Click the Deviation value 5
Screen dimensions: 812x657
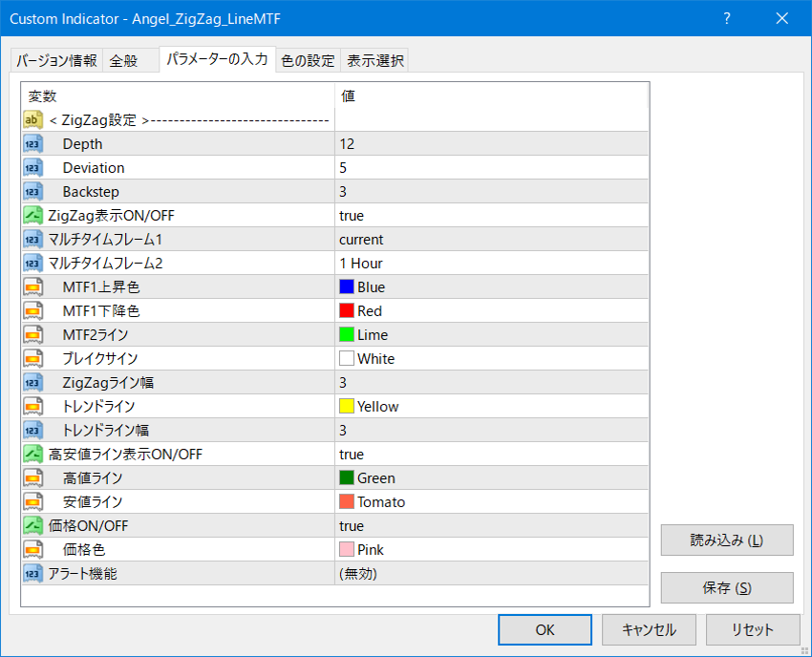491,168
